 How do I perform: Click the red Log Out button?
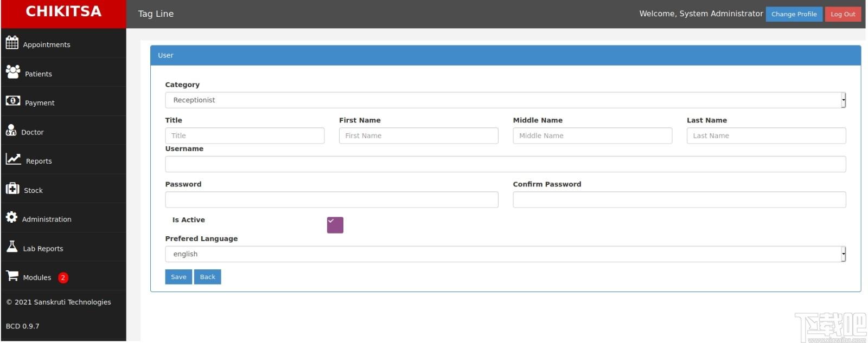tap(843, 14)
